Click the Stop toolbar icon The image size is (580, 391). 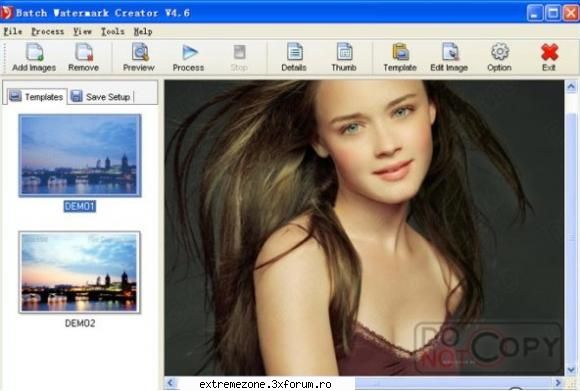coord(239,57)
